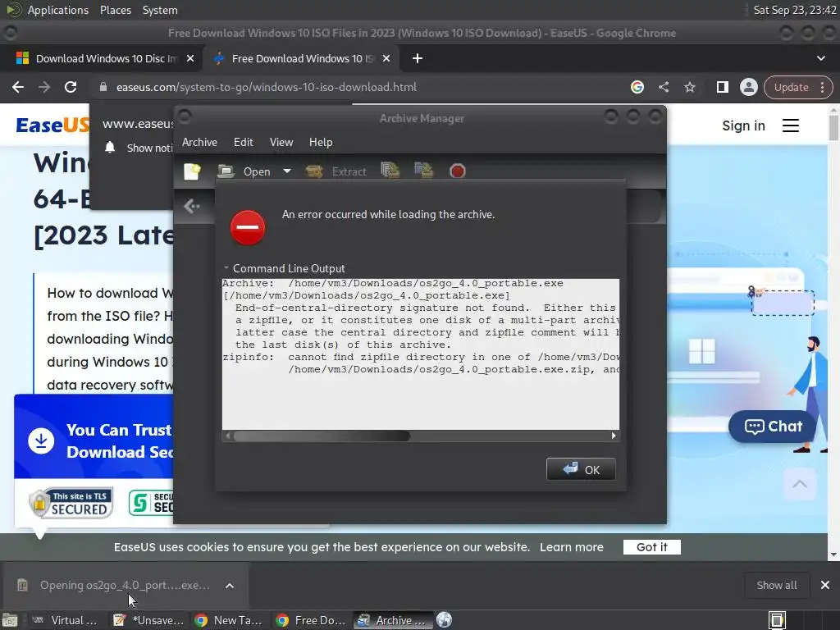Click OK to dismiss the error dialog
The image size is (840, 630).
coord(581,469)
